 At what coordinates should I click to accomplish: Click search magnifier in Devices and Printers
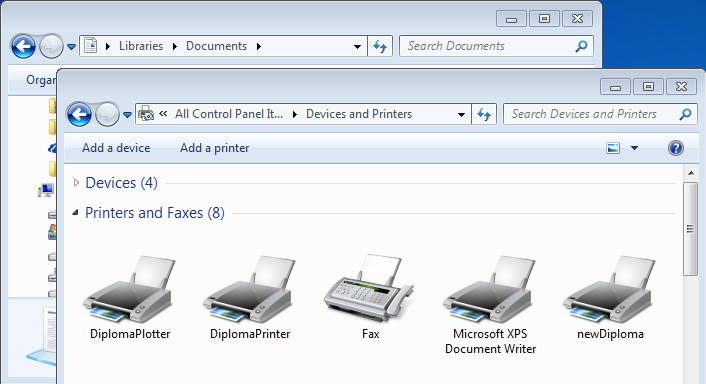[685, 114]
